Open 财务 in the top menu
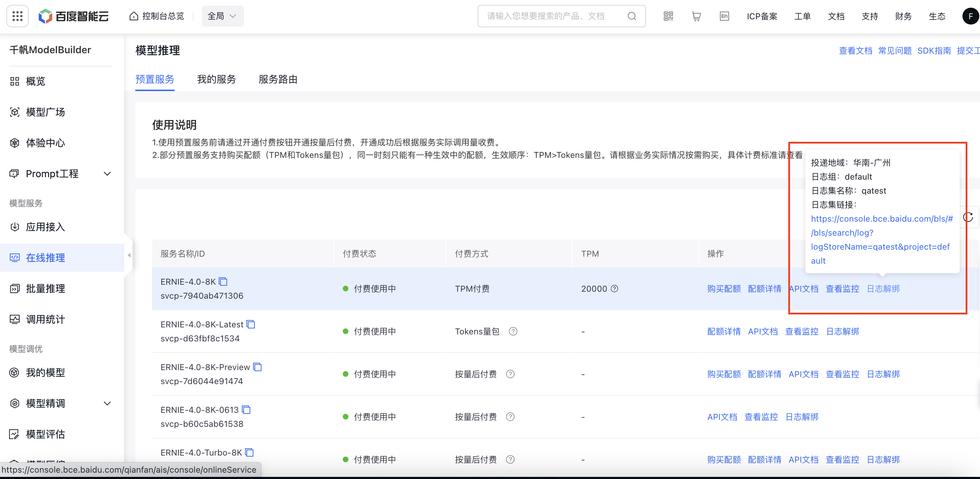 903,16
